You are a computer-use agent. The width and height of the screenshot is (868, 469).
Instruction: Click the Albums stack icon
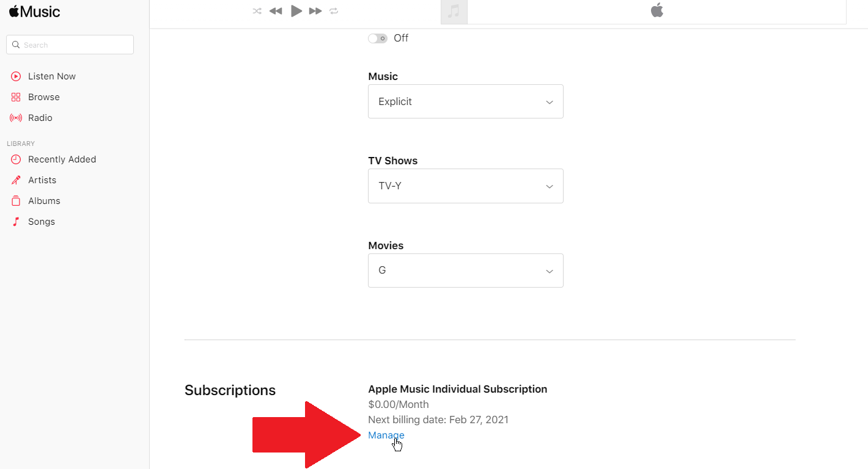click(16, 201)
